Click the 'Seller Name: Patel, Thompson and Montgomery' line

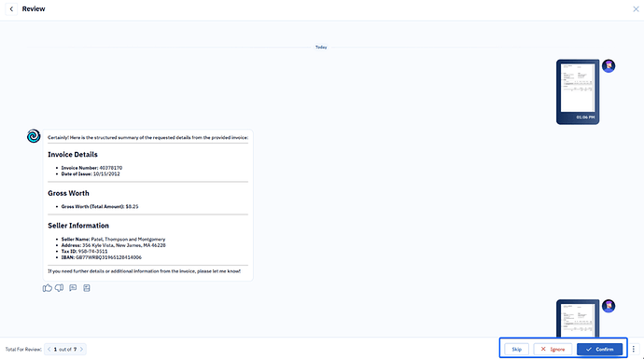pos(113,240)
